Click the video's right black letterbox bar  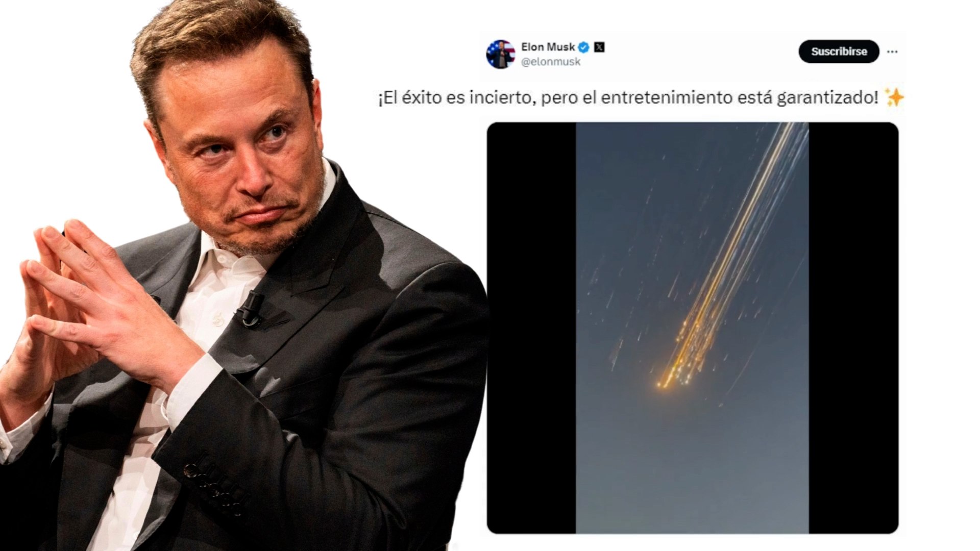point(853,328)
